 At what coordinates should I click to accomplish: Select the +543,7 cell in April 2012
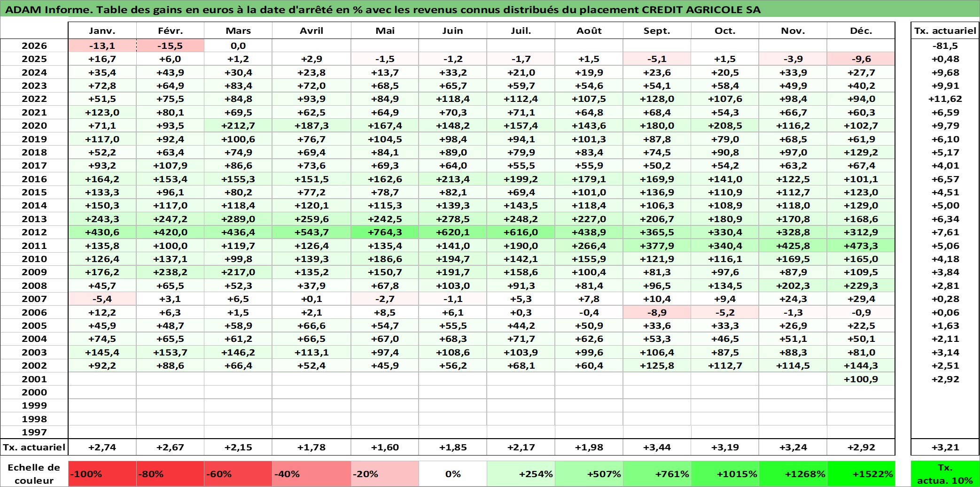coord(311,232)
